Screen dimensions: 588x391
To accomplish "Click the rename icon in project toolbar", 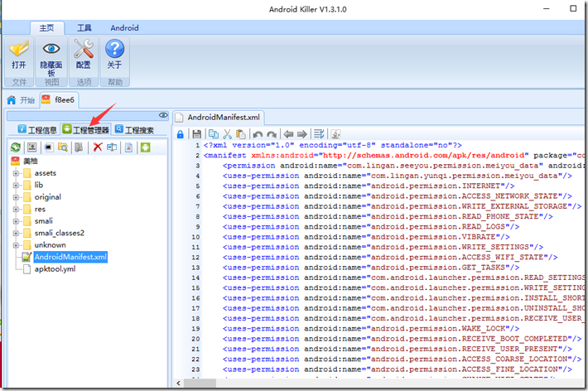I will coord(112,147).
